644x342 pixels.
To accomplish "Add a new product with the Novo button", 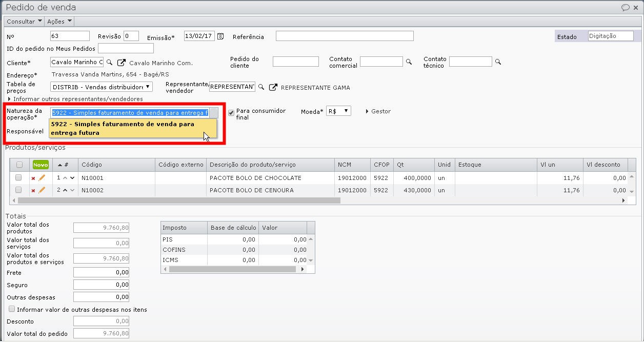I will tap(41, 165).
